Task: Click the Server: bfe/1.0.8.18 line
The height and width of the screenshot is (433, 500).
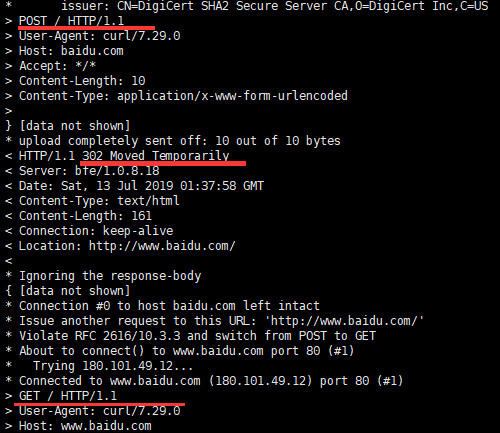Action: pyautogui.click(x=89, y=171)
